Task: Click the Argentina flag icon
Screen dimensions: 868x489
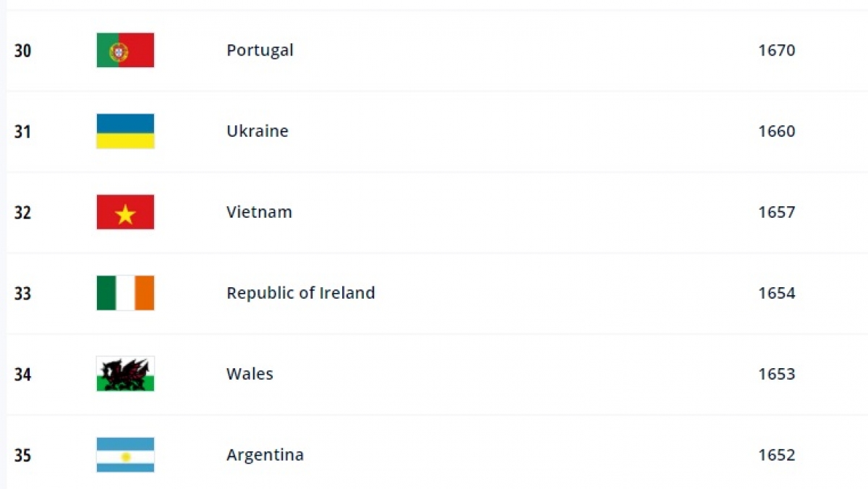Action: pos(125,455)
